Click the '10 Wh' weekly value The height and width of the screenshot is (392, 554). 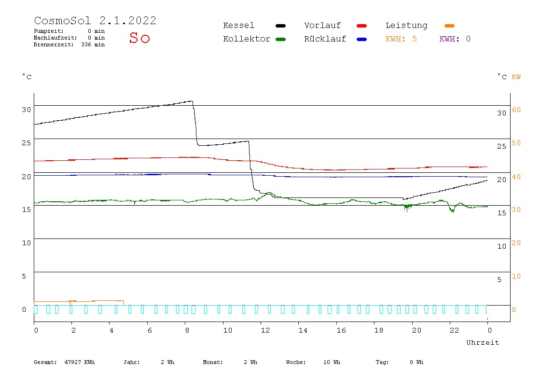(332, 362)
